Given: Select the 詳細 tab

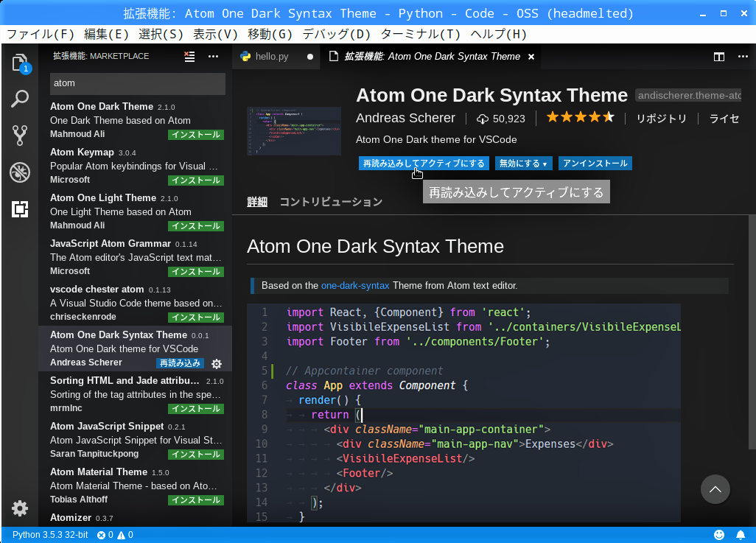Looking at the screenshot, I should pos(257,202).
